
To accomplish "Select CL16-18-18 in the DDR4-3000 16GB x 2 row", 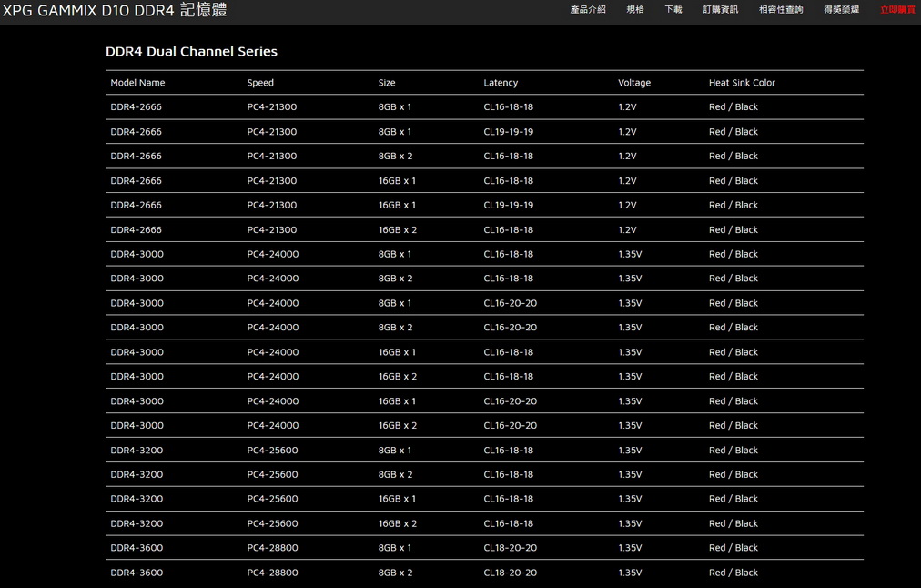I will coord(509,377).
